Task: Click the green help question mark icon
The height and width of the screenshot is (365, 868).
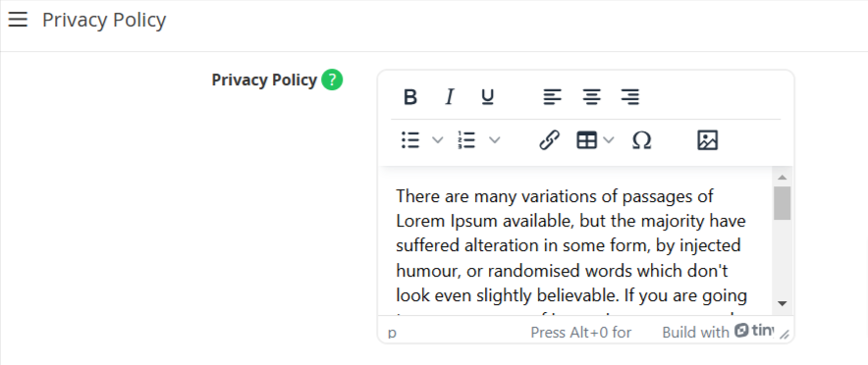Action: tap(332, 80)
